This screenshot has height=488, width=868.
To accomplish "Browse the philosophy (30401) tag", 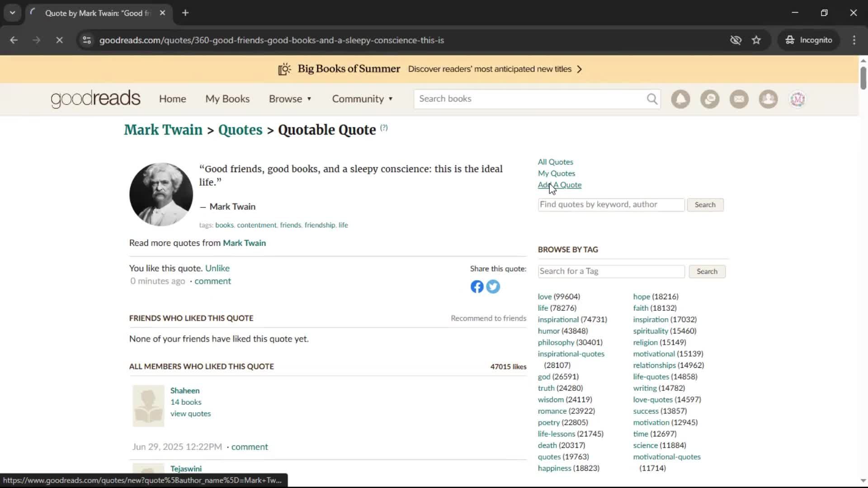I will click(x=556, y=343).
